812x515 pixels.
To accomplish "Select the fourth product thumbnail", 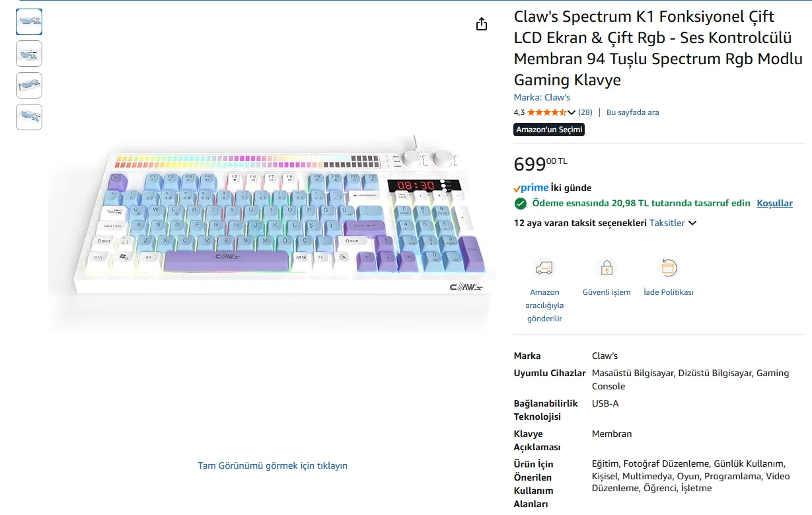I will coord(29,117).
